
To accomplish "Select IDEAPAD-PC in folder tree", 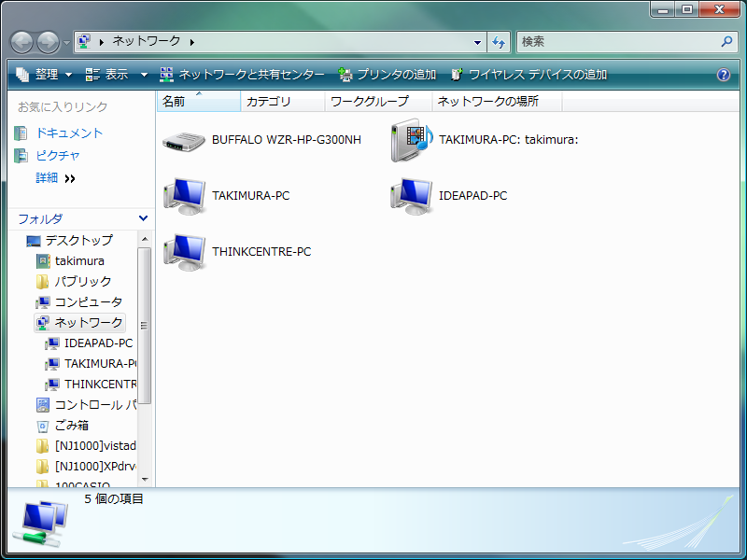I will point(99,343).
